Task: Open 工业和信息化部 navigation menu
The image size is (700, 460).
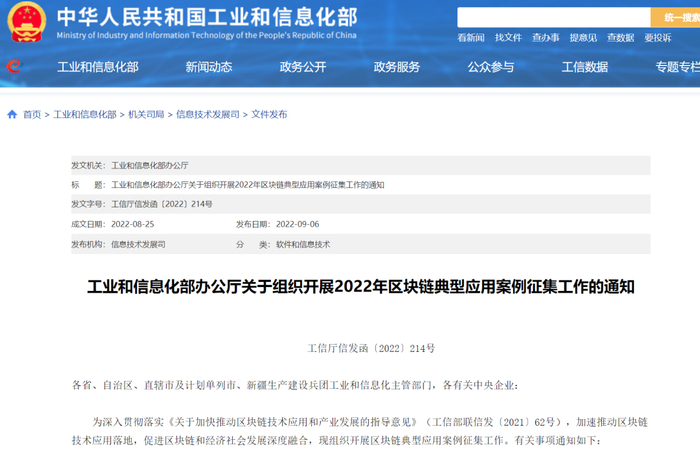Action: (x=98, y=67)
